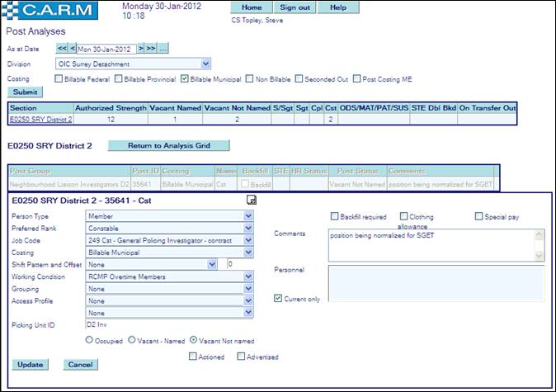Image resolution: width=556 pixels, height=392 pixels.
Task: Toggle the Current only checkbox
Action: [x=278, y=299]
